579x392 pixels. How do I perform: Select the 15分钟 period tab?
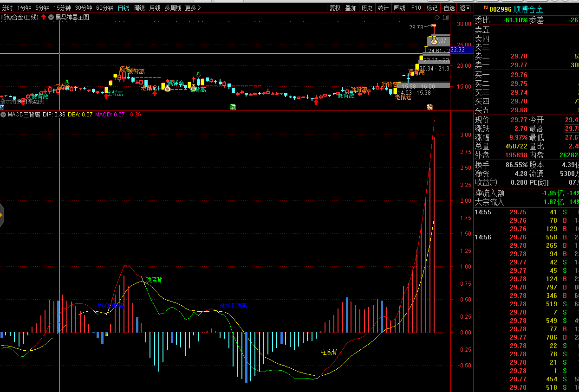click(62, 8)
